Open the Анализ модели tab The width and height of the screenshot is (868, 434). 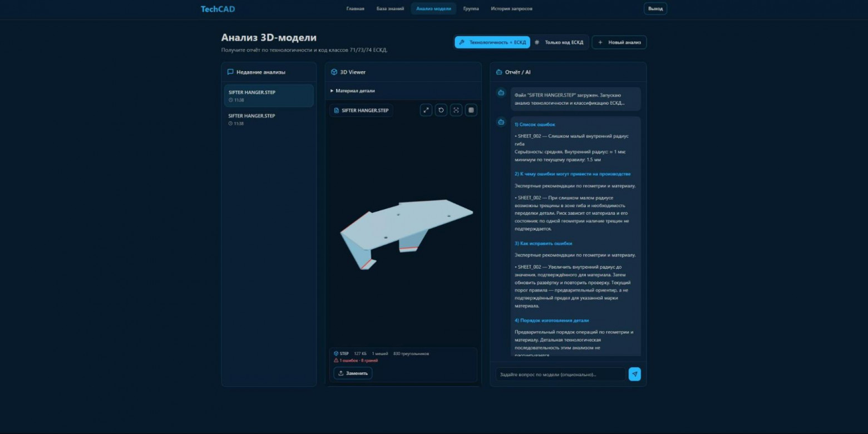(x=434, y=9)
